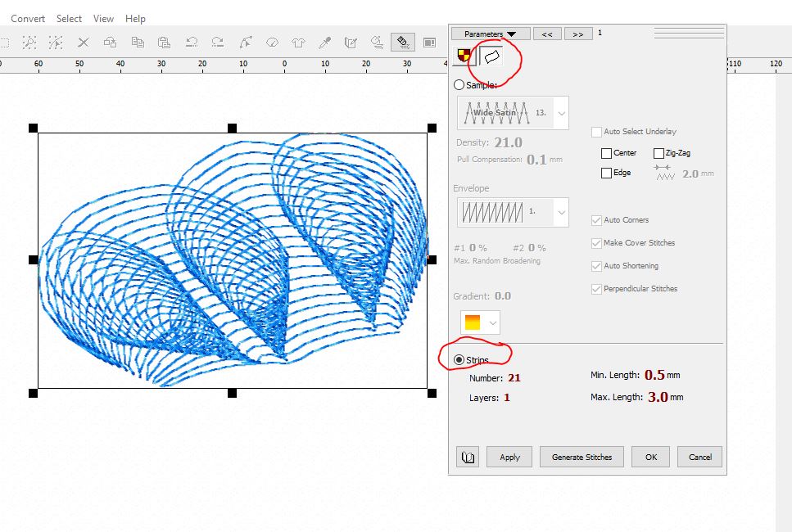
Task: Confirm with the OK button
Action: pyautogui.click(x=650, y=458)
